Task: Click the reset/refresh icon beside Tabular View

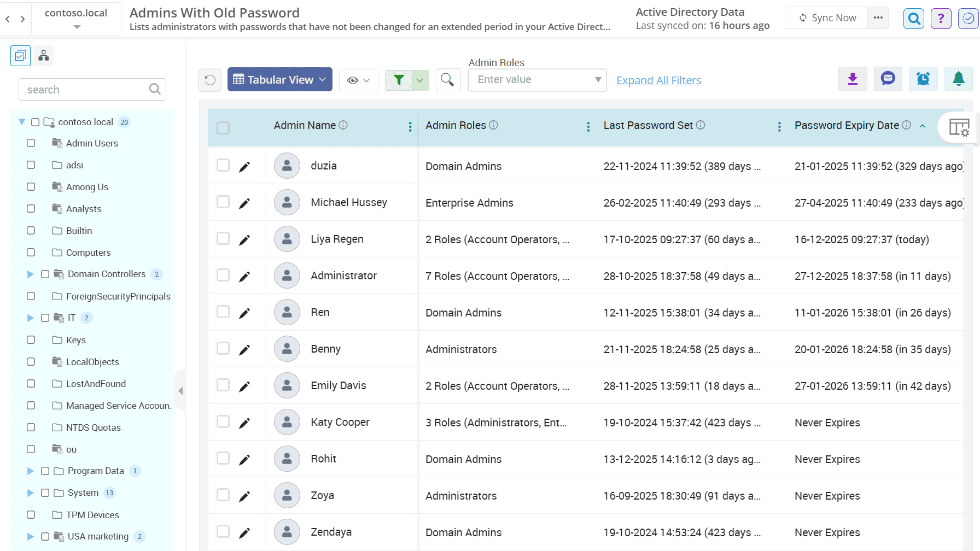Action: 210,80
